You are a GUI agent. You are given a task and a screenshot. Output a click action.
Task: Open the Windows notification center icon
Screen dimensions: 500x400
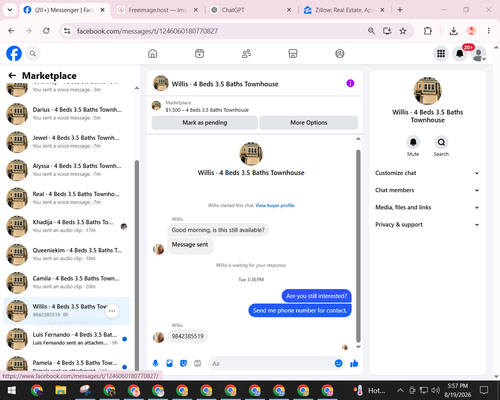tap(484, 390)
